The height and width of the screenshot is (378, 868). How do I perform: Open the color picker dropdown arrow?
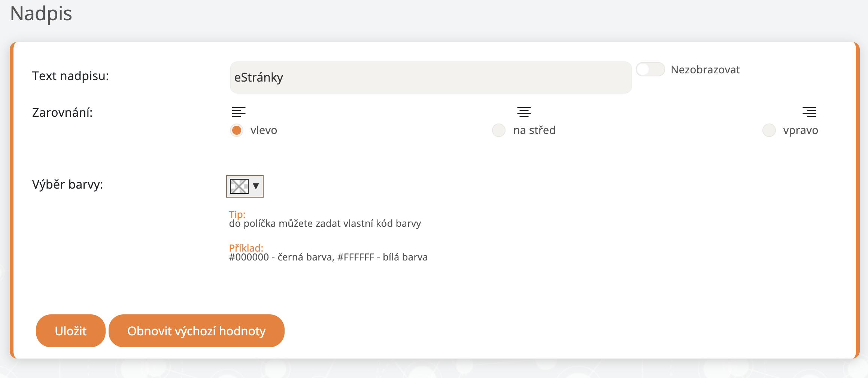coord(256,186)
